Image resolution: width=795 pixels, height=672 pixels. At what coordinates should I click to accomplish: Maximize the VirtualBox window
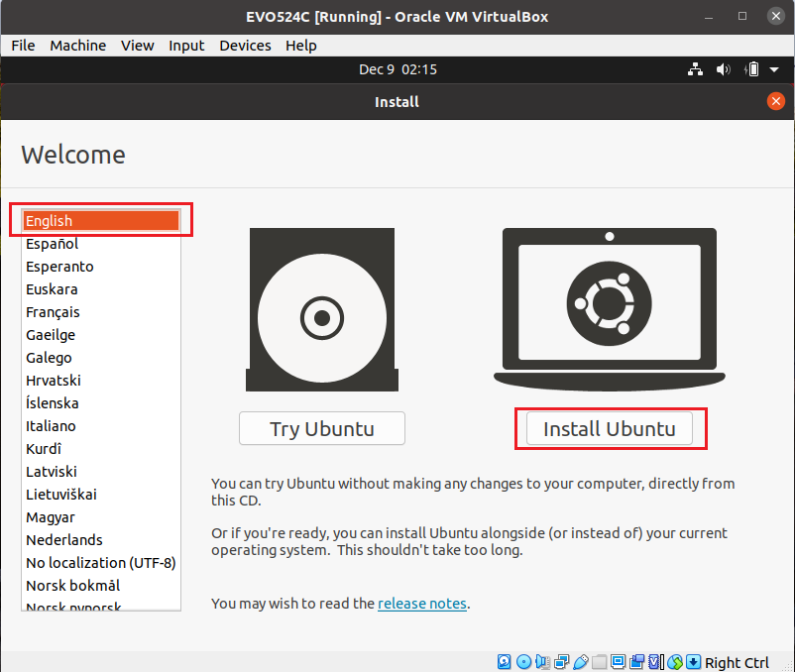pos(742,16)
